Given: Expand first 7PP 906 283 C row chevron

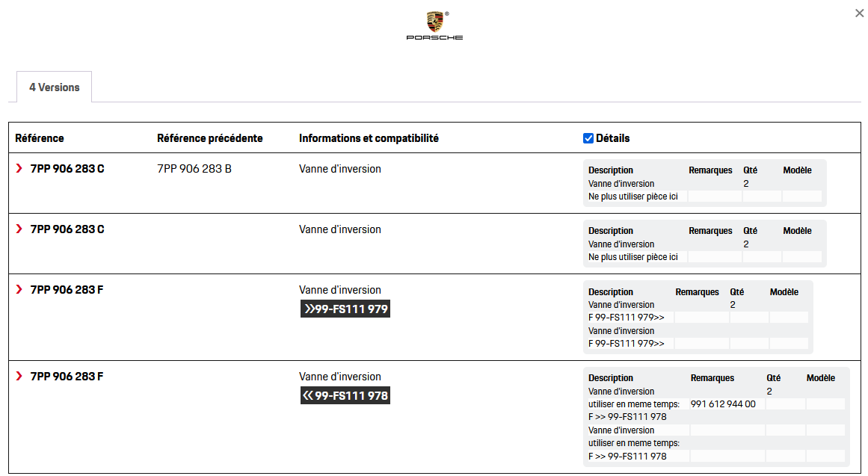Looking at the screenshot, I should tap(19, 168).
